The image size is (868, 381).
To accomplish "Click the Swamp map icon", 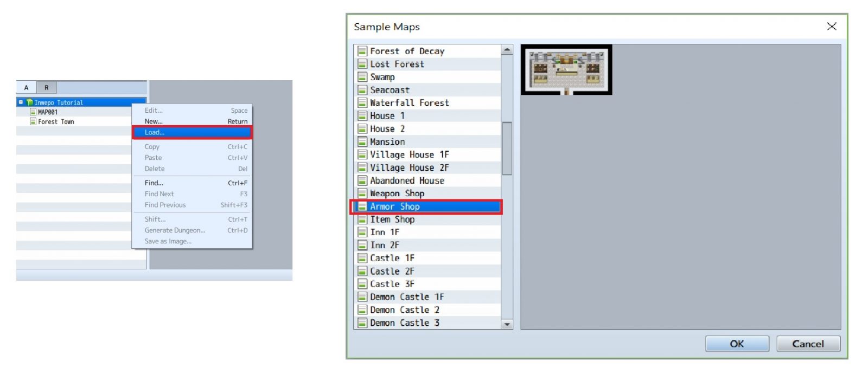I will click(362, 77).
